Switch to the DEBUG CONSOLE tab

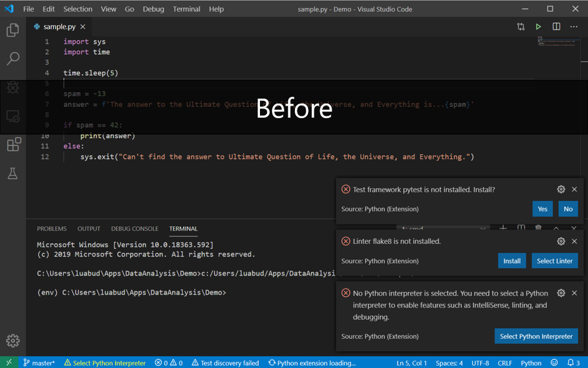pyautogui.click(x=134, y=229)
